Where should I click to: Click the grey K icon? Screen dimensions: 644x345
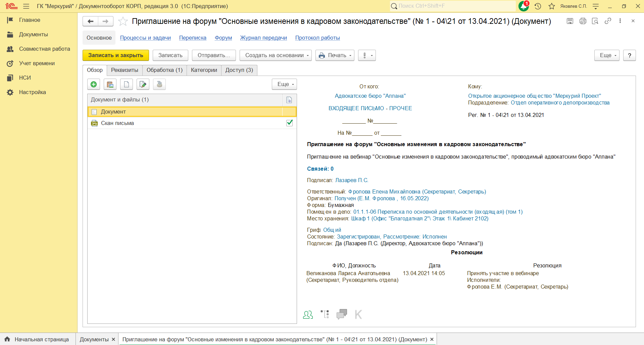click(358, 314)
